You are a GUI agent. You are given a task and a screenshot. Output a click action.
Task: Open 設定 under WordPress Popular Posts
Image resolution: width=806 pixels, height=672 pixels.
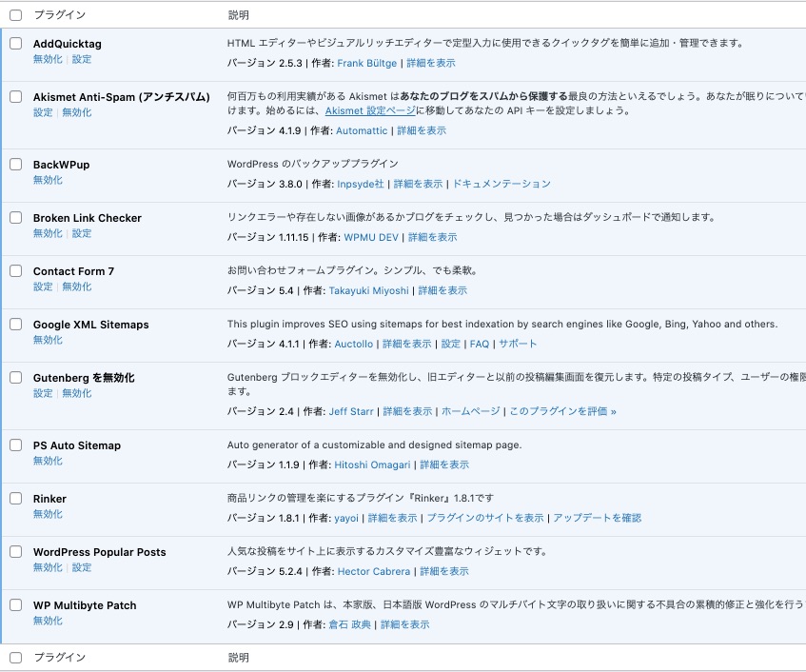click(x=82, y=567)
